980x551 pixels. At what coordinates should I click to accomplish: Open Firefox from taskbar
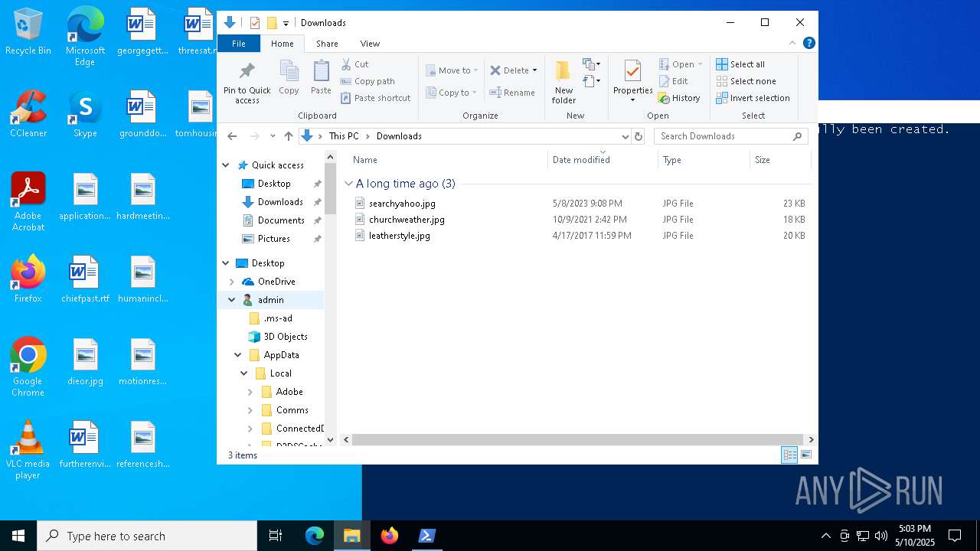(390, 536)
